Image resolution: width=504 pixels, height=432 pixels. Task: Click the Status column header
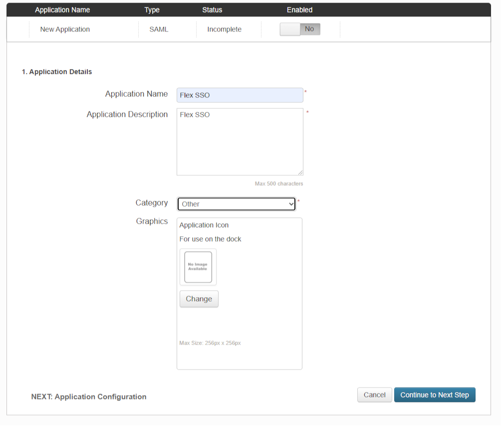coord(212,10)
